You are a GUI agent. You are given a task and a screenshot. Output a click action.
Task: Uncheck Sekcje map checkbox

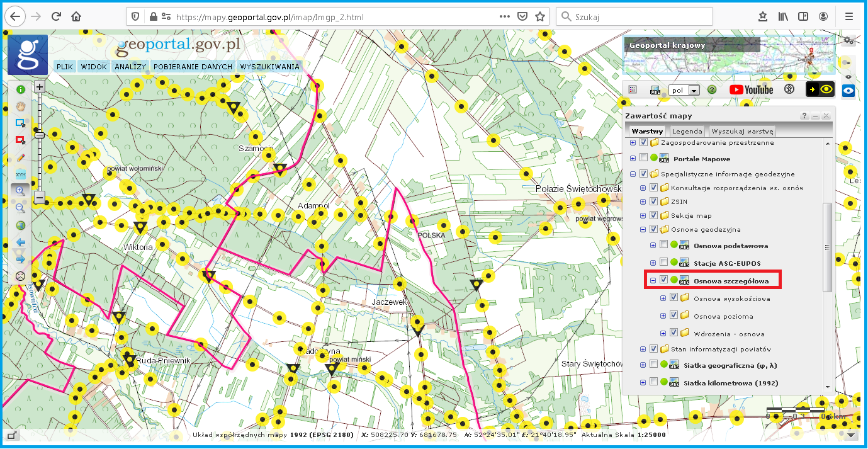(x=653, y=215)
